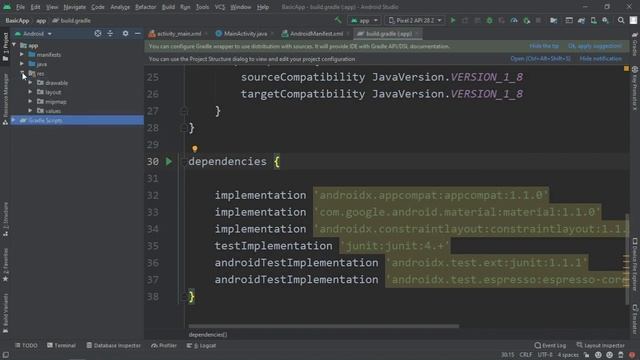
Task: Click the 'Hide the tip' link
Action: 544,46
